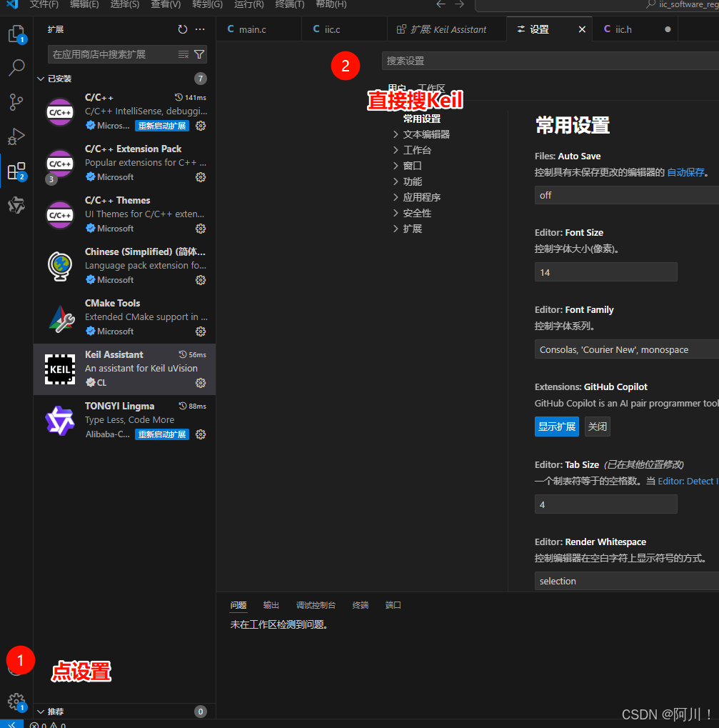Open the 文件(F) menu

[44, 4]
